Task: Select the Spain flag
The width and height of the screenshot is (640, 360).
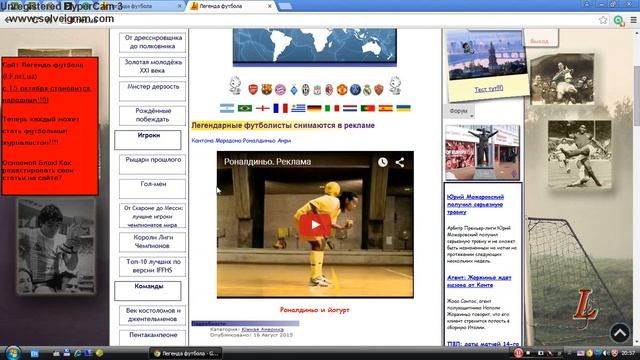Action: point(386,108)
